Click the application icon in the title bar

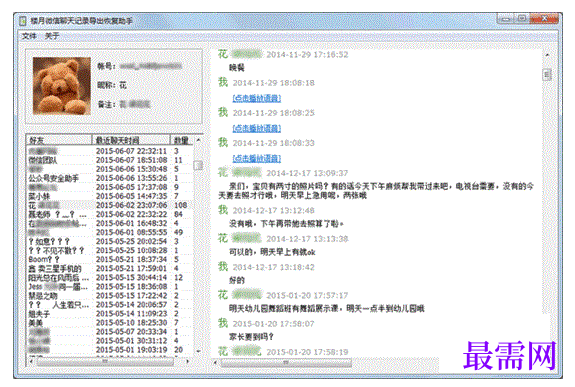pyautogui.click(x=23, y=21)
